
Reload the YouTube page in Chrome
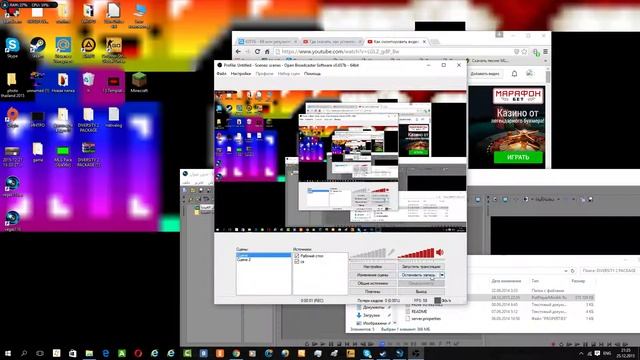(x=257, y=51)
